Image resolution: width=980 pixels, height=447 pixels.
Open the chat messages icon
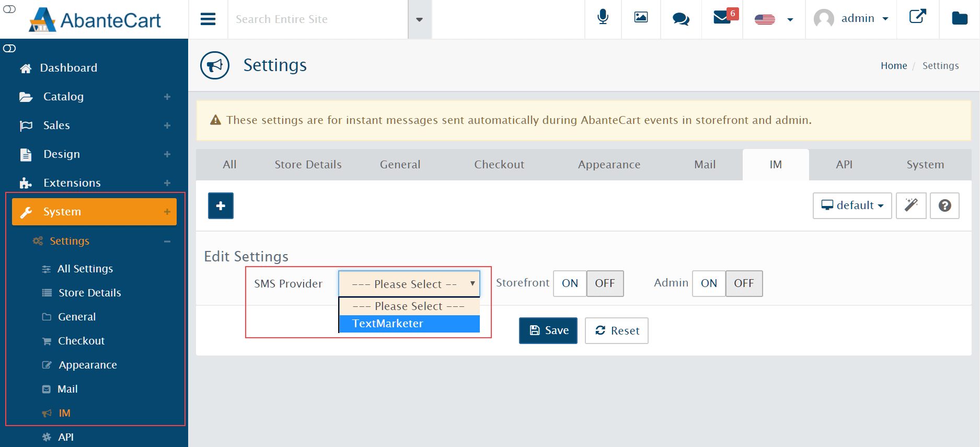(681, 19)
